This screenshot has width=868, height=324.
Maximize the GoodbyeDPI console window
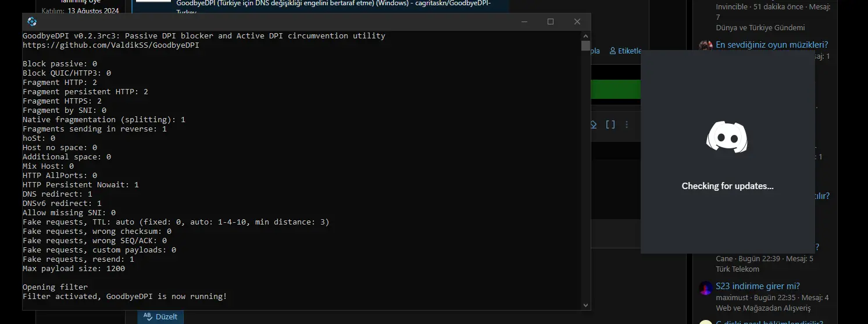[x=551, y=22]
